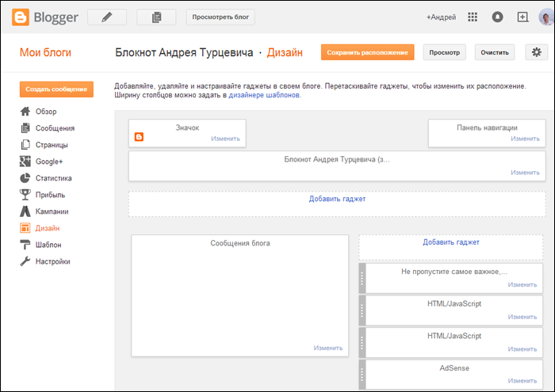Click Изменить in the AdSense gadget
555x392 pixels.
pyautogui.click(x=522, y=381)
